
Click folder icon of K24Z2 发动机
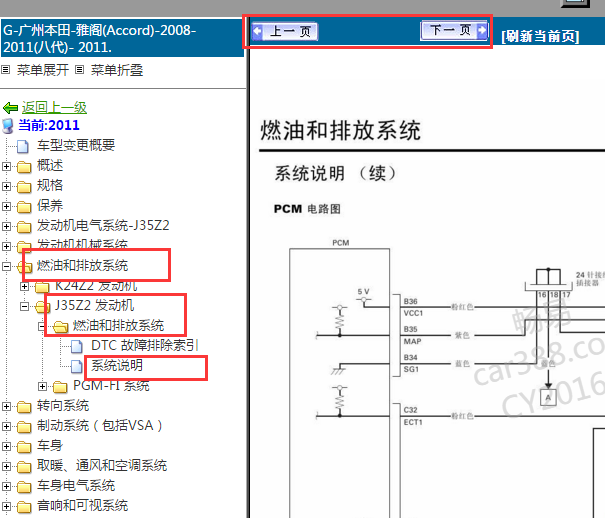pyautogui.click(x=42, y=287)
